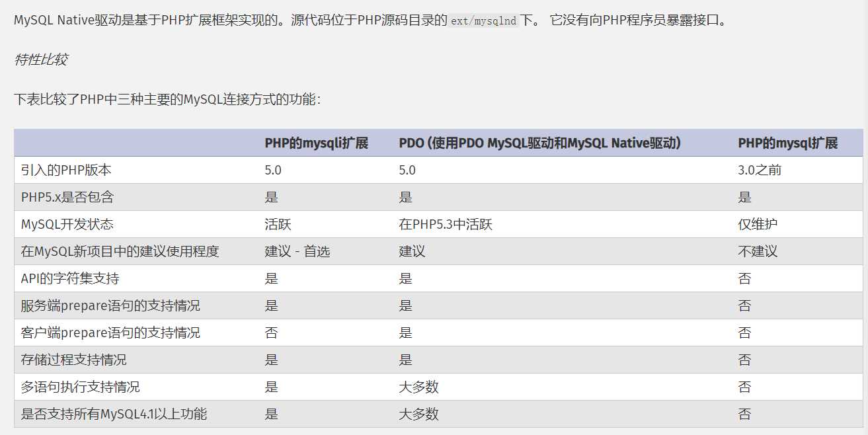The height and width of the screenshot is (435, 868).
Task: Click 5.0 in the mysqli column of 引入的PHP版本
Action: tap(273, 170)
